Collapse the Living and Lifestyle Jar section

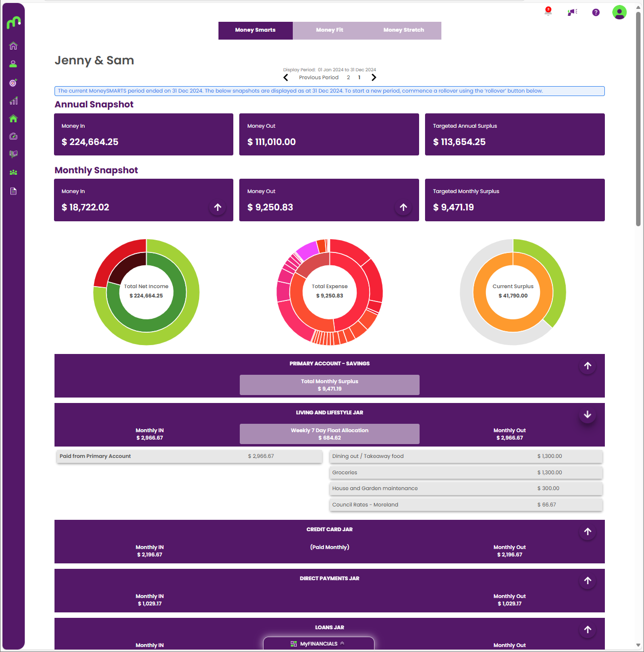point(588,415)
